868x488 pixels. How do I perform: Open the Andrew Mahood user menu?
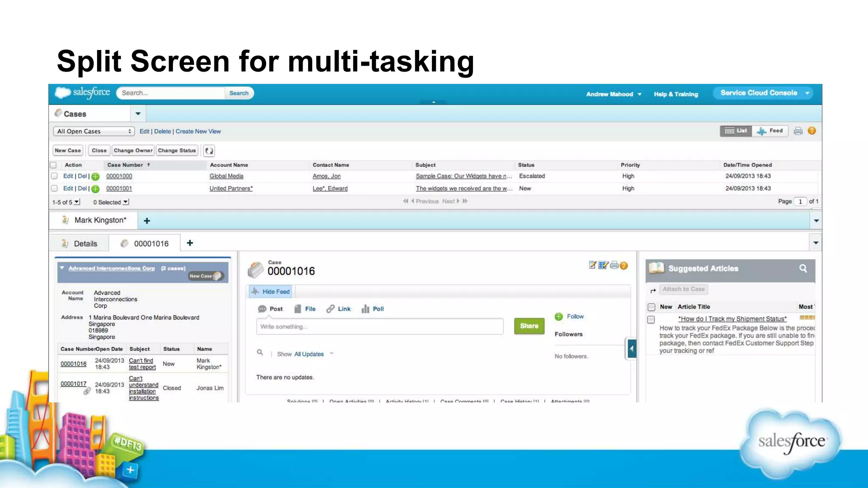coord(613,94)
